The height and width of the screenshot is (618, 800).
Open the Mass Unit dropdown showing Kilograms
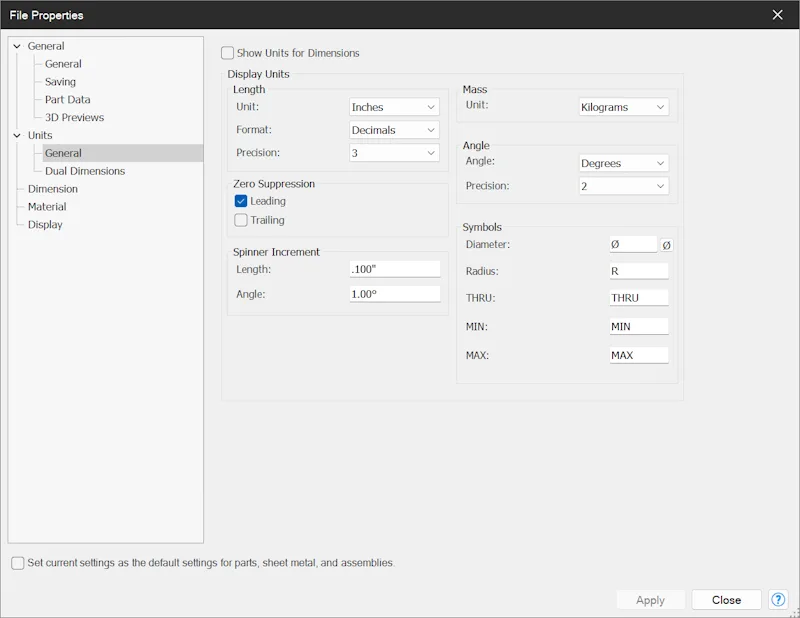[x=623, y=107]
